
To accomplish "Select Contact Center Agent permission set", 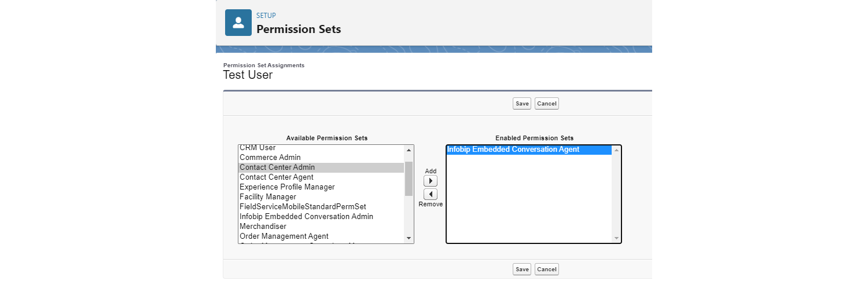I will coord(321,177).
